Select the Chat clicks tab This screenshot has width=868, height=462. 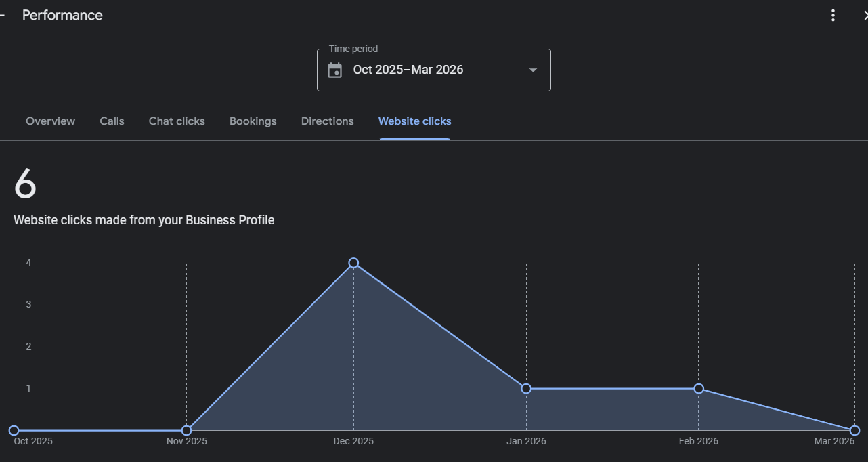click(x=177, y=121)
